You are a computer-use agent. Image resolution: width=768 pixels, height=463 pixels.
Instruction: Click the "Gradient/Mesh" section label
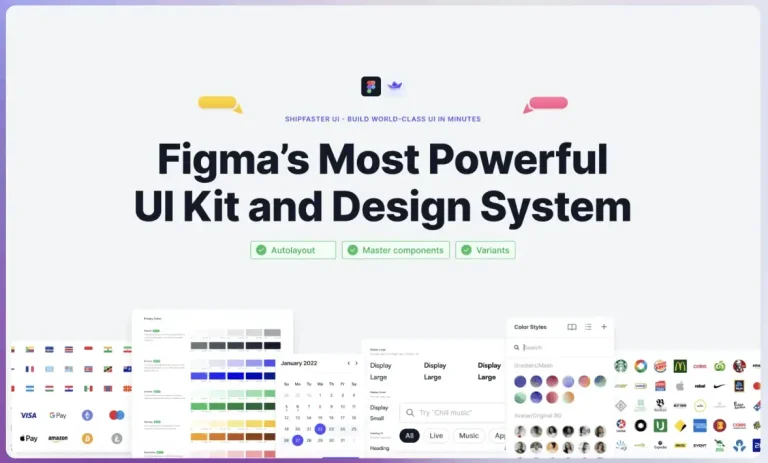[533, 366]
